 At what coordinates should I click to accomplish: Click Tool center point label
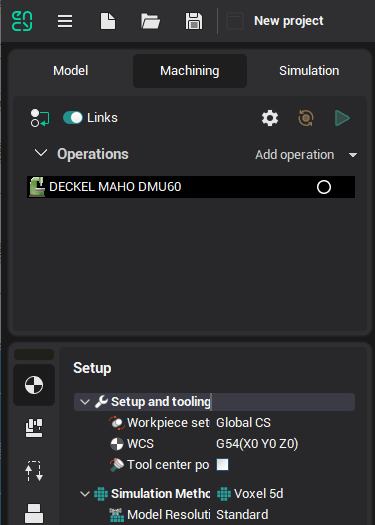click(x=168, y=465)
